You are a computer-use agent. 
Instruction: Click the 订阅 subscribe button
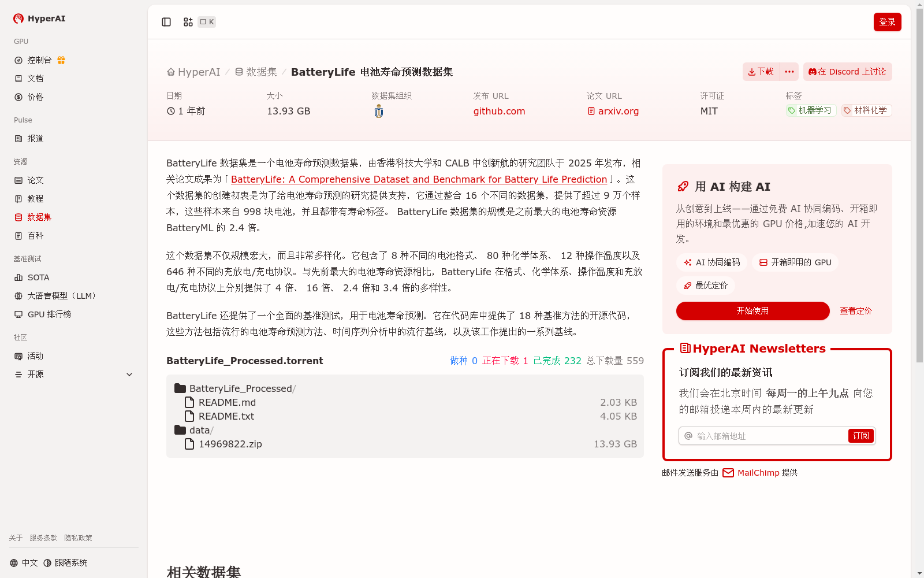pos(860,436)
